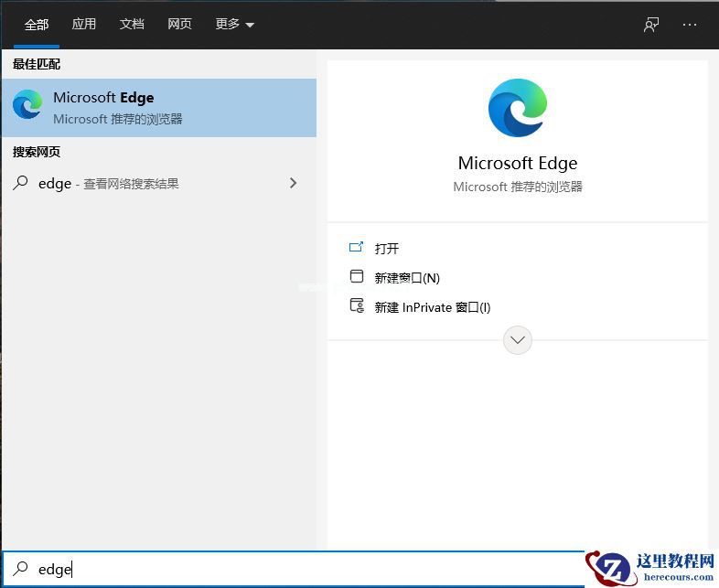Click the Edge icon in best match
Image resolution: width=719 pixels, height=588 pixels.
[27, 104]
